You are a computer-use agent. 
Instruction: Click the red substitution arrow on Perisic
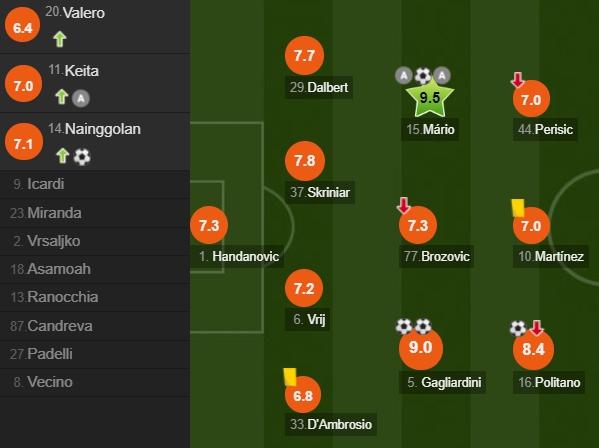[518, 80]
